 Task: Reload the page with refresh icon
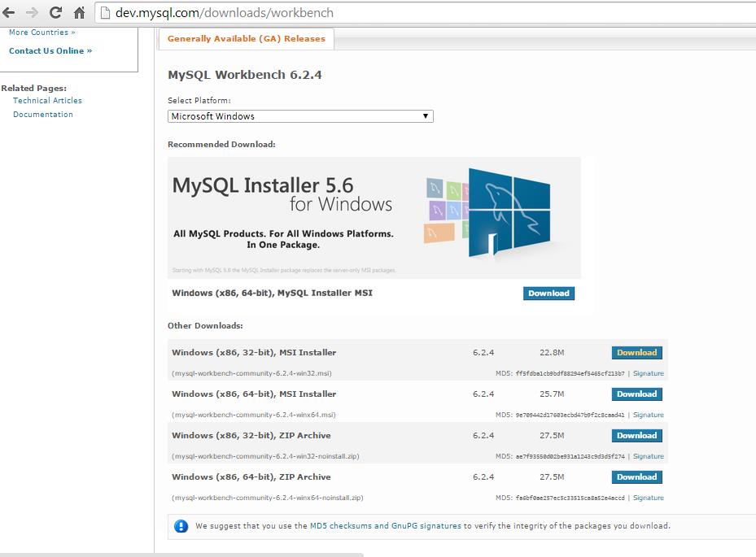click(x=55, y=12)
